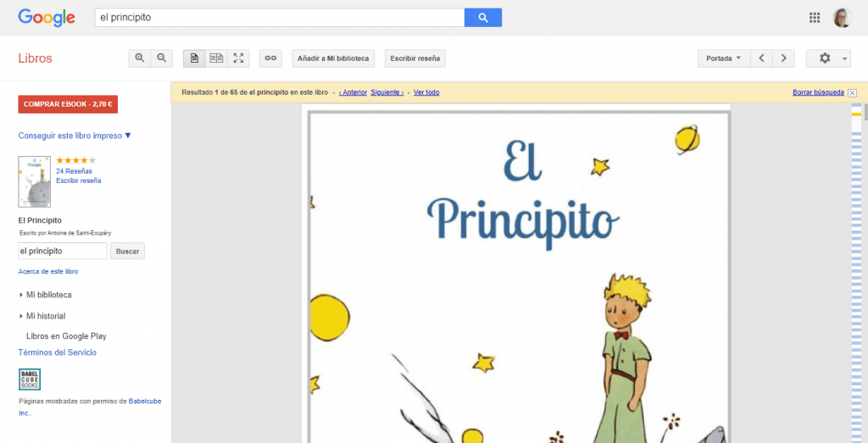Click the Buscar button
This screenshot has width=868, height=443.
coord(127,251)
